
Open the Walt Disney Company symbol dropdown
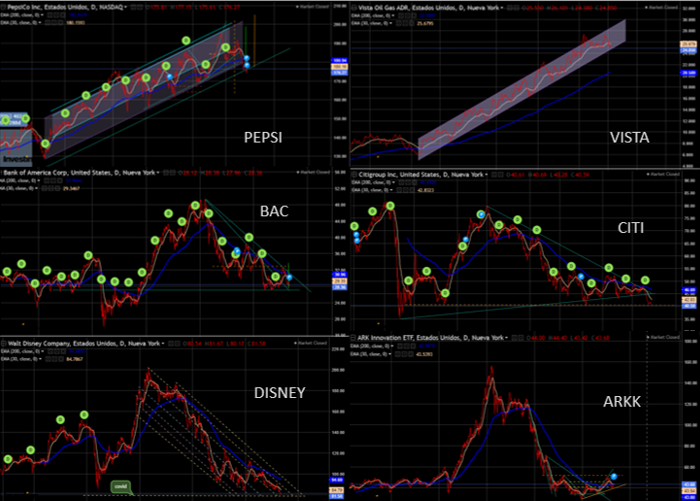pos(163,343)
